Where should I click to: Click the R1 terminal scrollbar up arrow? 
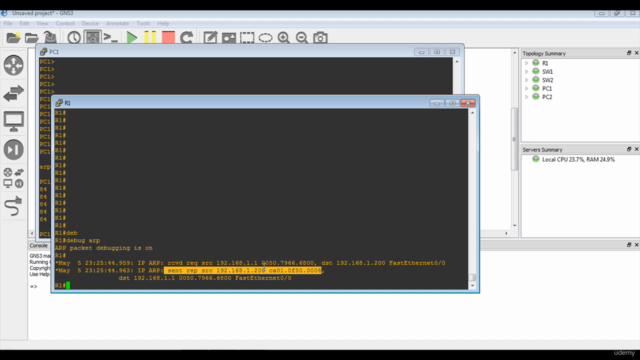472,112
